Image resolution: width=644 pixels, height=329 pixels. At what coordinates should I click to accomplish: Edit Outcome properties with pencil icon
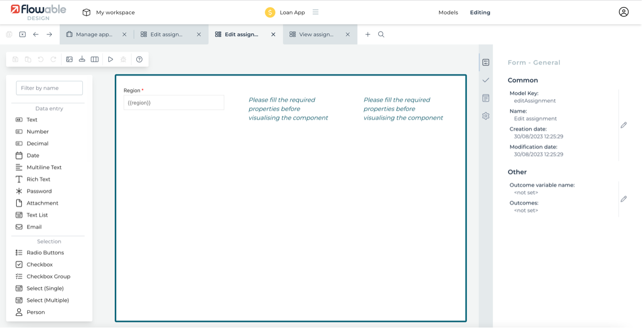(624, 199)
